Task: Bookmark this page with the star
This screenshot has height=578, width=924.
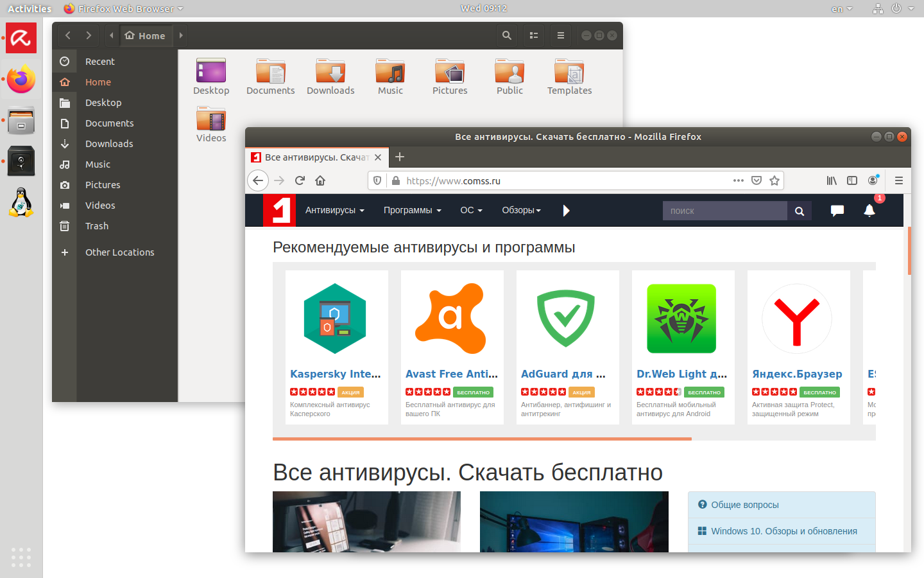Action: pos(774,180)
